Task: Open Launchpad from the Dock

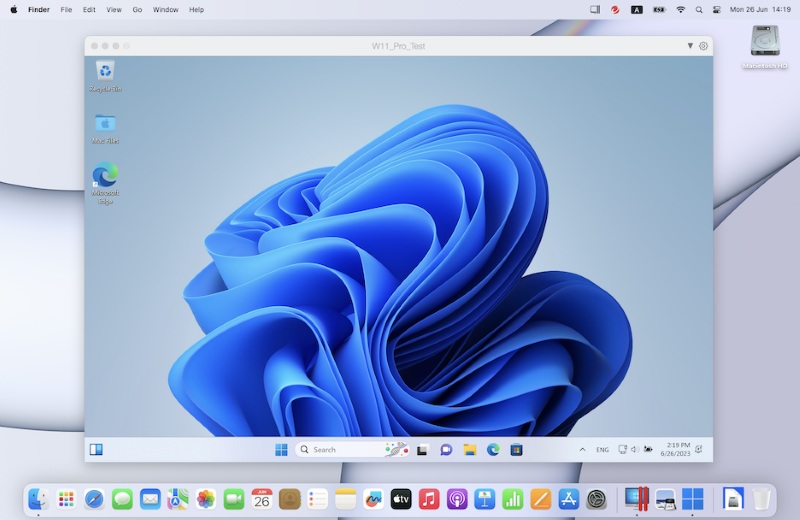Action: 66,499
